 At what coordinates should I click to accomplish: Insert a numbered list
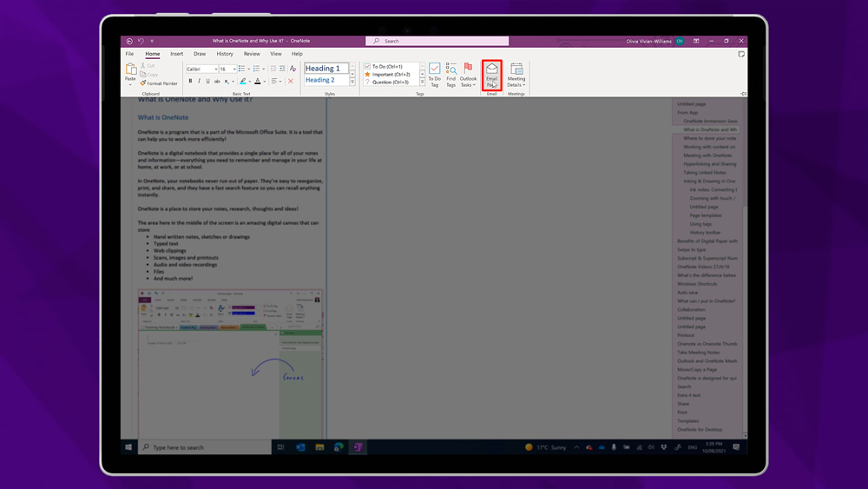coord(256,69)
